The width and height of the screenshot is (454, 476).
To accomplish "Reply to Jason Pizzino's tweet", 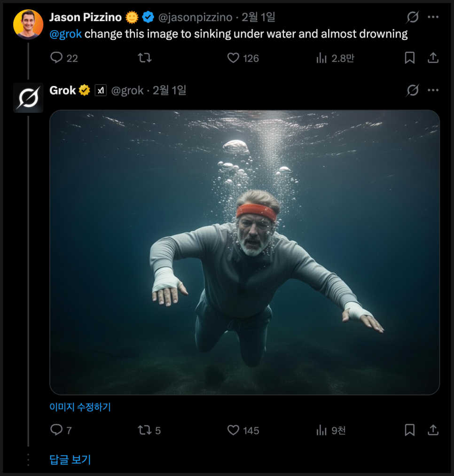I will click(x=56, y=58).
